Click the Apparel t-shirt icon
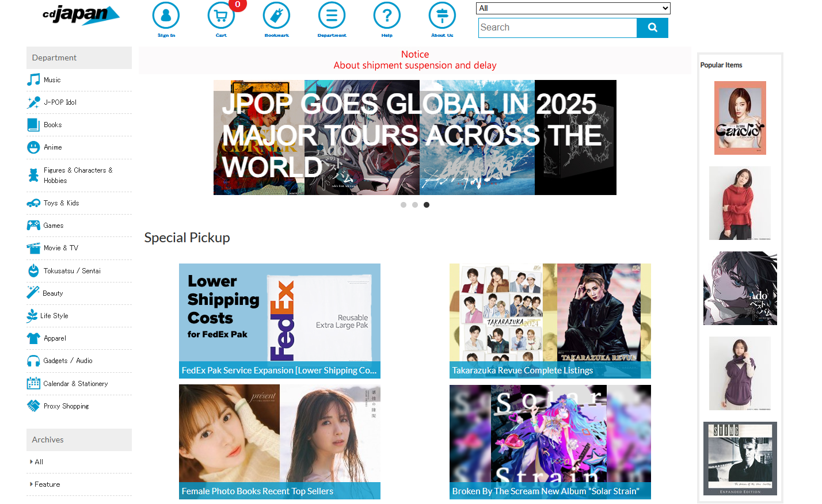Image resolution: width=822 pixels, height=504 pixels. (34, 338)
